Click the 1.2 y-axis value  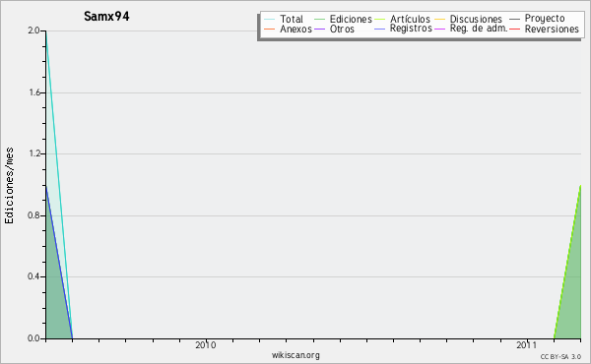coord(34,153)
